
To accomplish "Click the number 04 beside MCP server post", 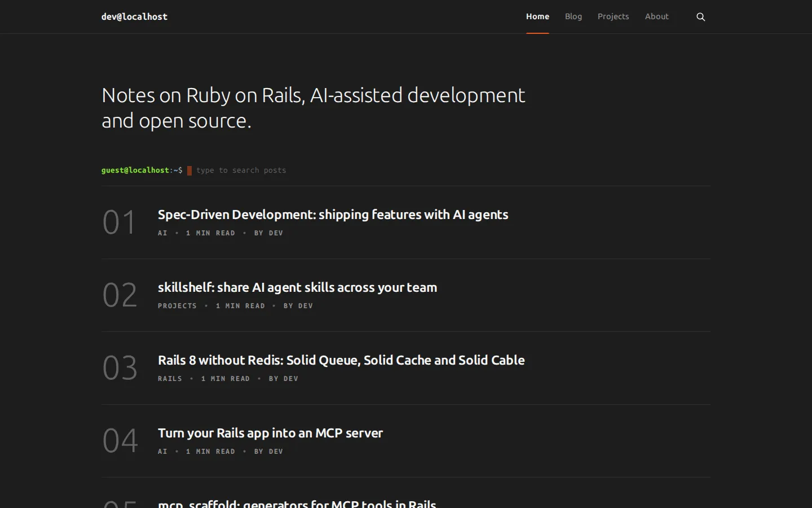I will 120,440.
